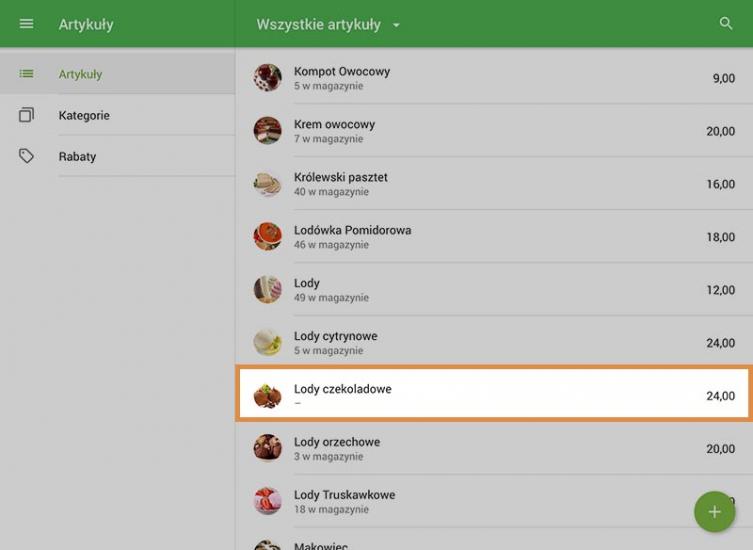The width and height of the screenshot is (753, 550).
Task: Click the Artykuły list icon
Action: [26, 73]
